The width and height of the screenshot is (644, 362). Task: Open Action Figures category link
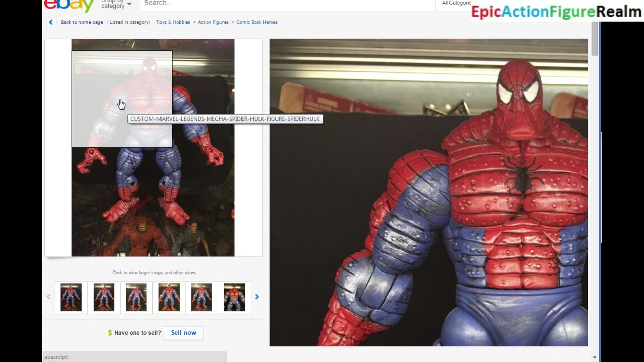(x=213, y=22)
